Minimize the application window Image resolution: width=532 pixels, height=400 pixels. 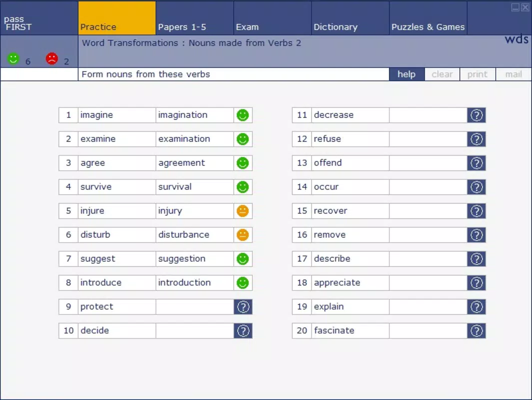click(x=515, y=7)
